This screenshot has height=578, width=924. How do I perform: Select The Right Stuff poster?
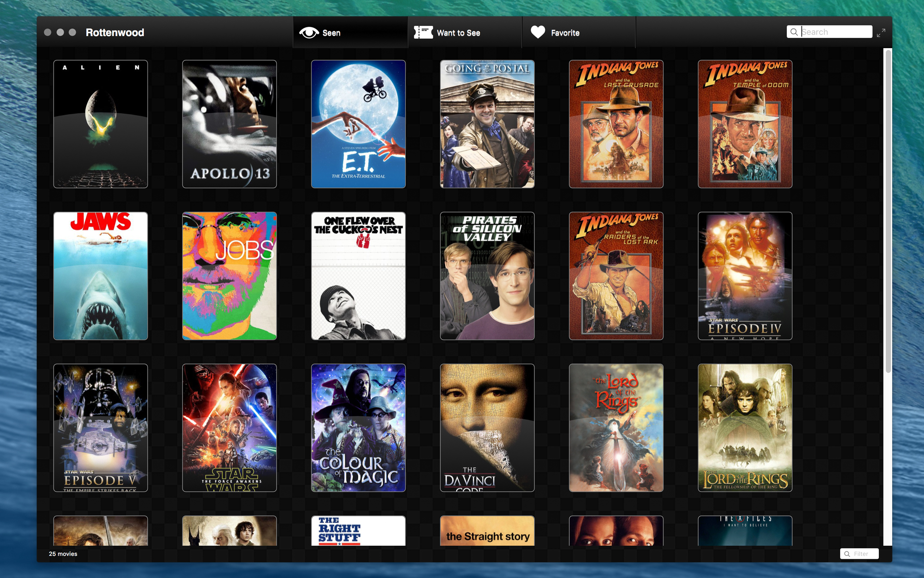coord(359,531)
